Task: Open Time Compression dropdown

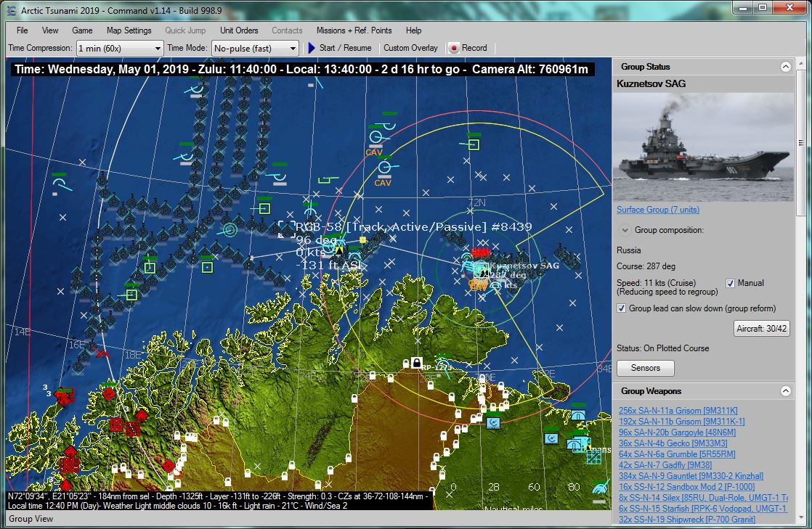Action: (x=119, y=48)
